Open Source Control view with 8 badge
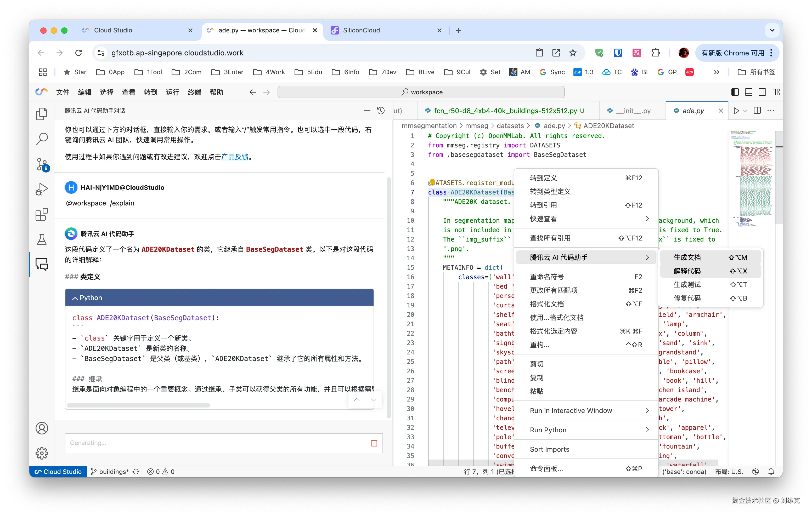Screen dimensions: 812x516 42,164
